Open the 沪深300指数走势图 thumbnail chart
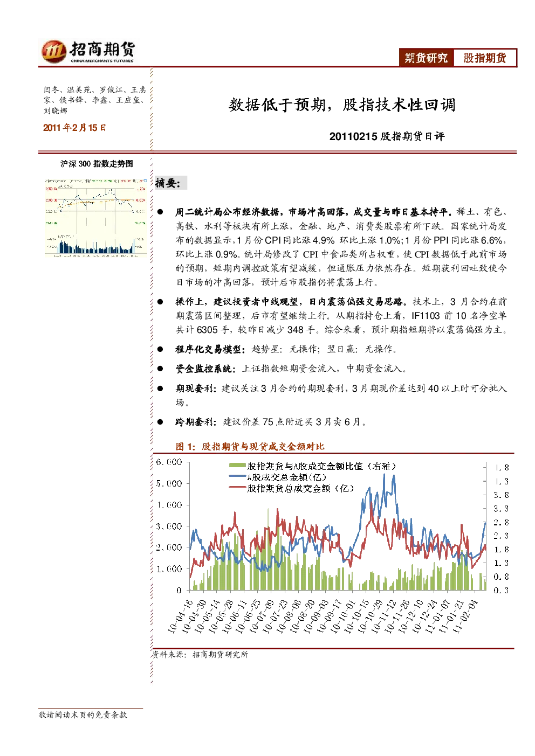 click(95, 217)
